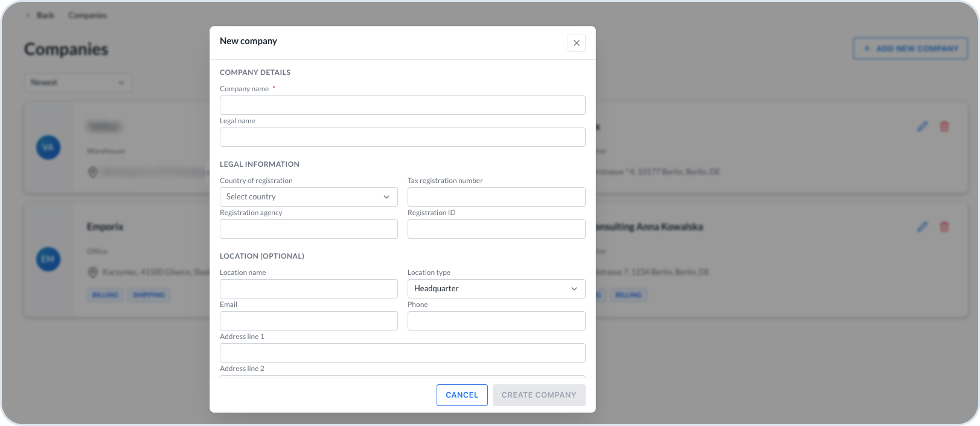Expand the Location type dropdown
The image size is (980, 426).
click(x=496, y=289)
